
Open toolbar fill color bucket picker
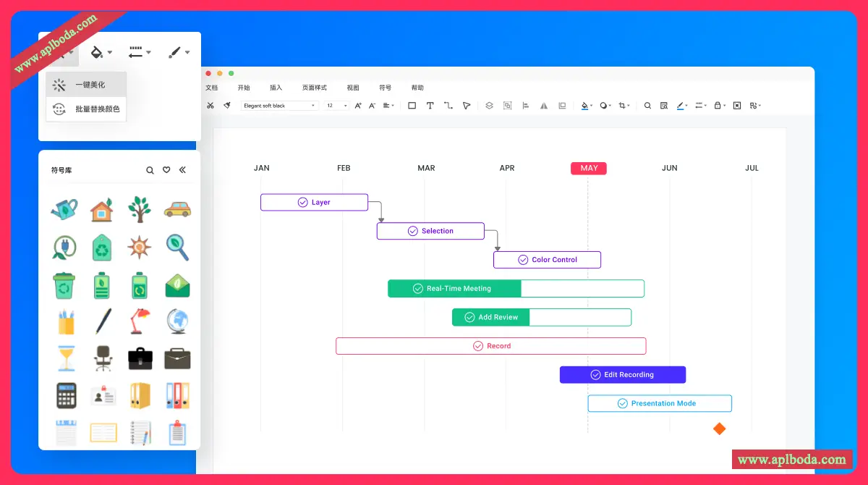pos(587,106)
